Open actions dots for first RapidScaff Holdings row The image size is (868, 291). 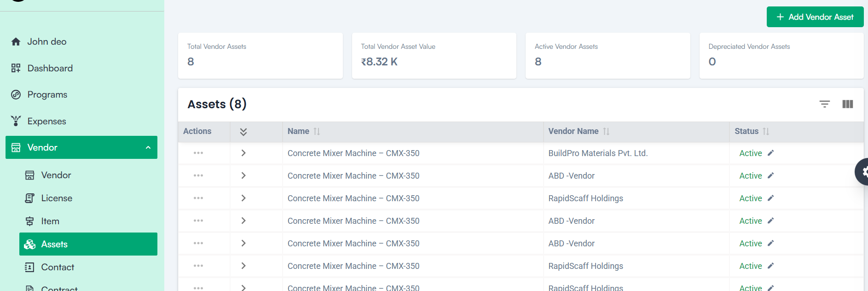198,198
